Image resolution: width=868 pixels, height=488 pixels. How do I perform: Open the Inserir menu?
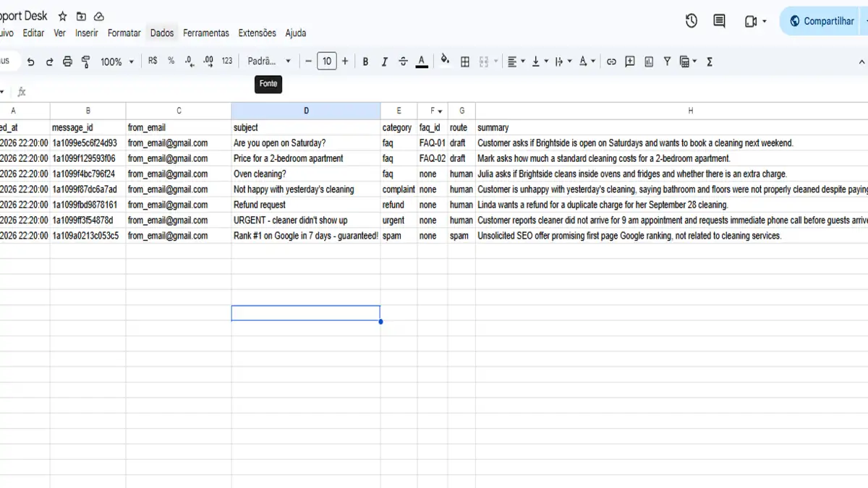(x=87, y=33)
